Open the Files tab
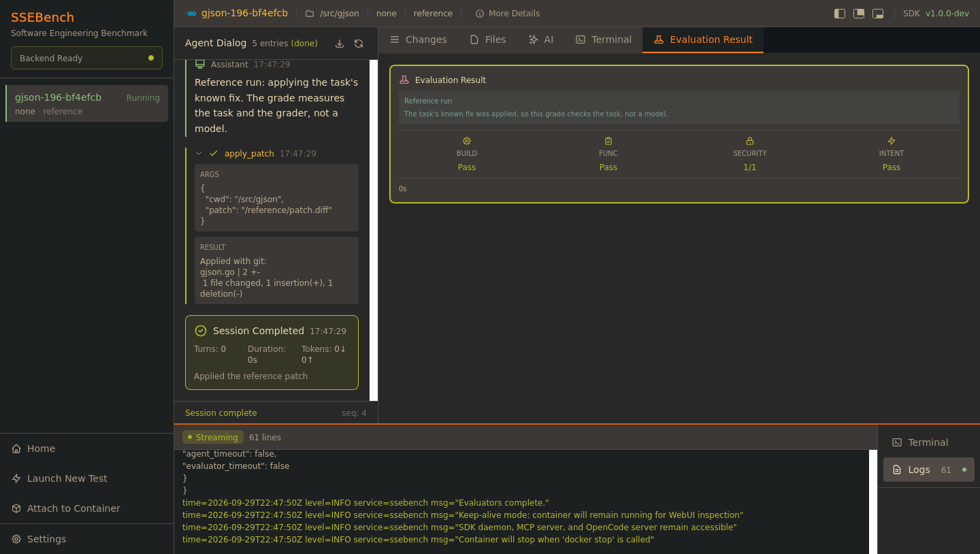The width and height of the screenshot is (980, 554). (487, 39)
